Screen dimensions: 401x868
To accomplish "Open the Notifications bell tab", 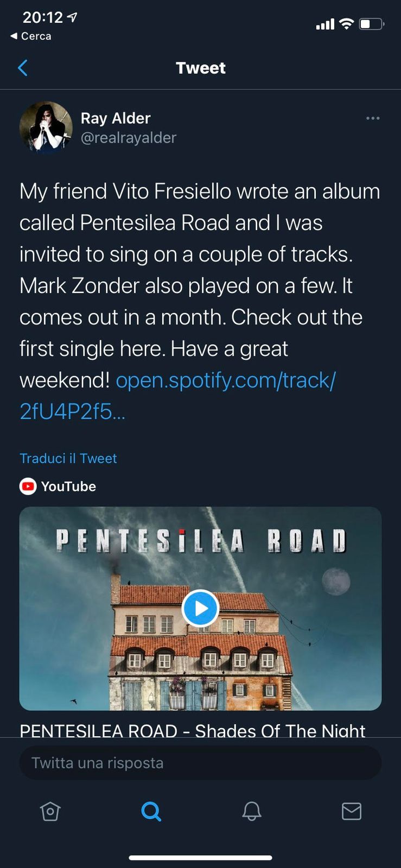I will [x=252, y=811].
